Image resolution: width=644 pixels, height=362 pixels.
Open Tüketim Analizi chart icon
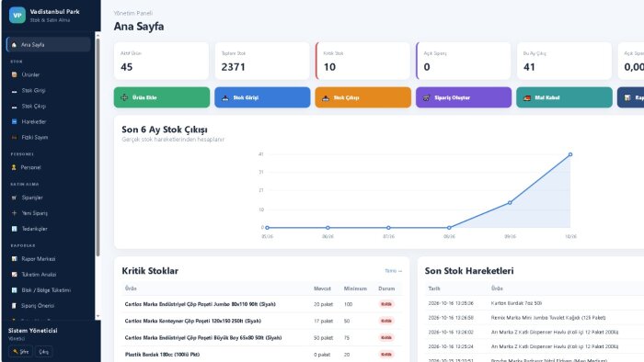[x=14, y=275]
